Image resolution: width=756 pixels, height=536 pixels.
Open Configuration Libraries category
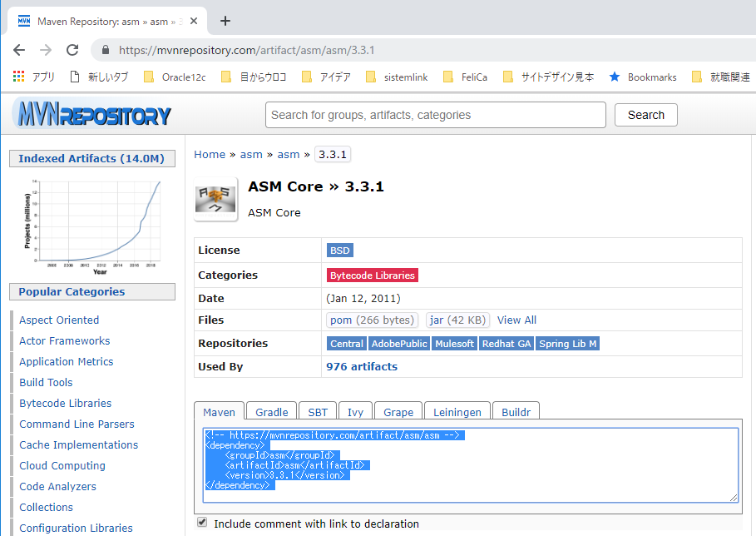pyautogui.click(x=76, y=528)
